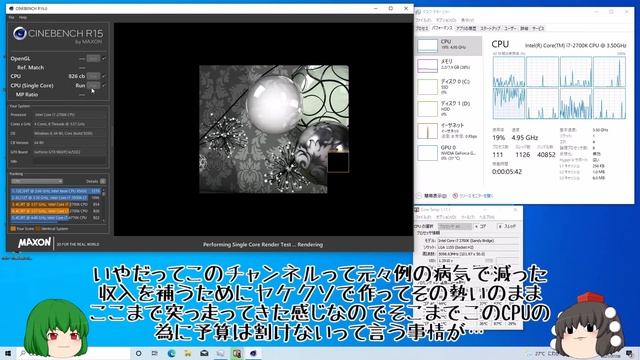Click the ranking Details button
Viewport: 640px width, 360px height.
[103, 181]
